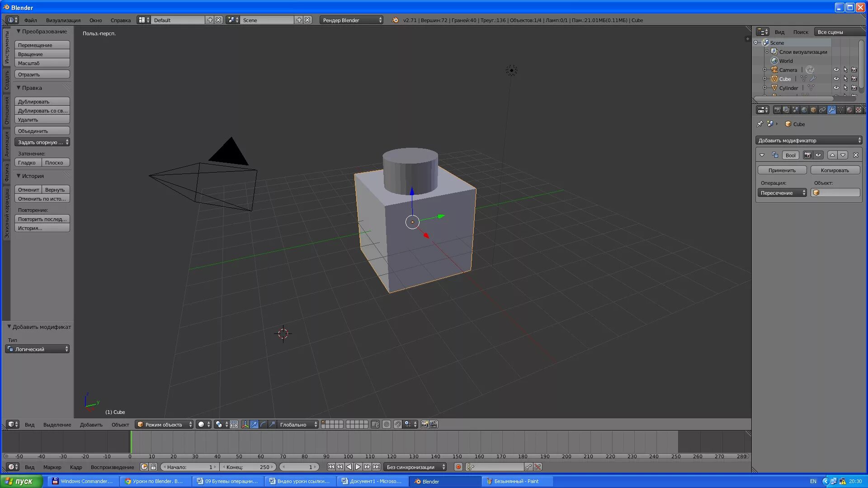Click the OpenGL render image camera icon
Viewport: 868px width, 488px height.
pos(425,424)
